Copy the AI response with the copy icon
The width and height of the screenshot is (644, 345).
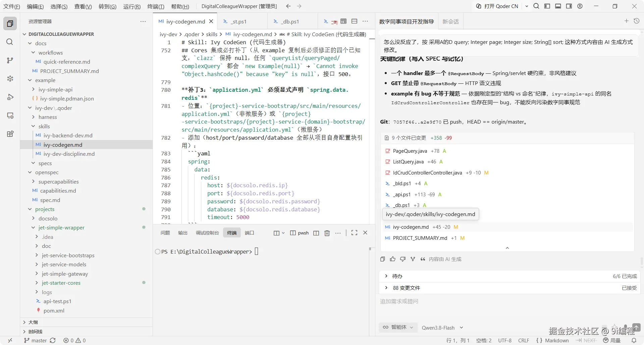point(383,259)
